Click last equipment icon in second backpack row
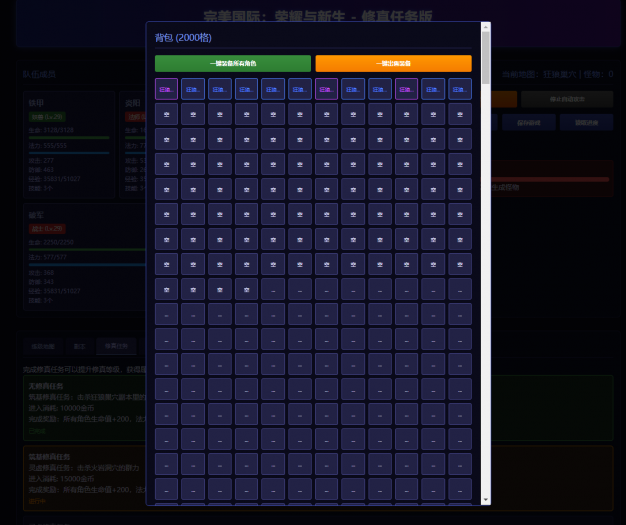The height and width of the screenshot is (525, 626). pos(460,114)
